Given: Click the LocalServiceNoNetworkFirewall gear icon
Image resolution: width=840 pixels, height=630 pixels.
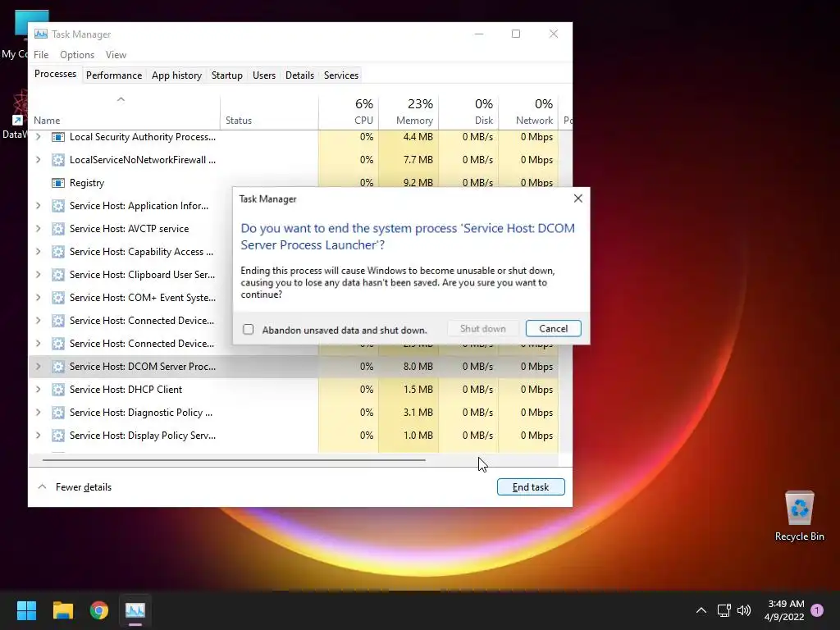Looking at the screenshot, I should pyautogui.click(x=58, y=160).
